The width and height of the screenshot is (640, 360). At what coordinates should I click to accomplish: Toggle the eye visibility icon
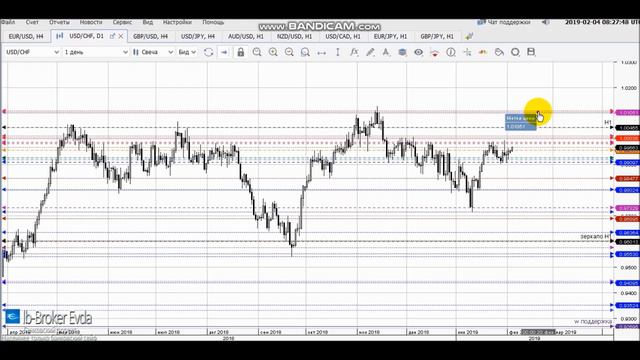point(418,52)
